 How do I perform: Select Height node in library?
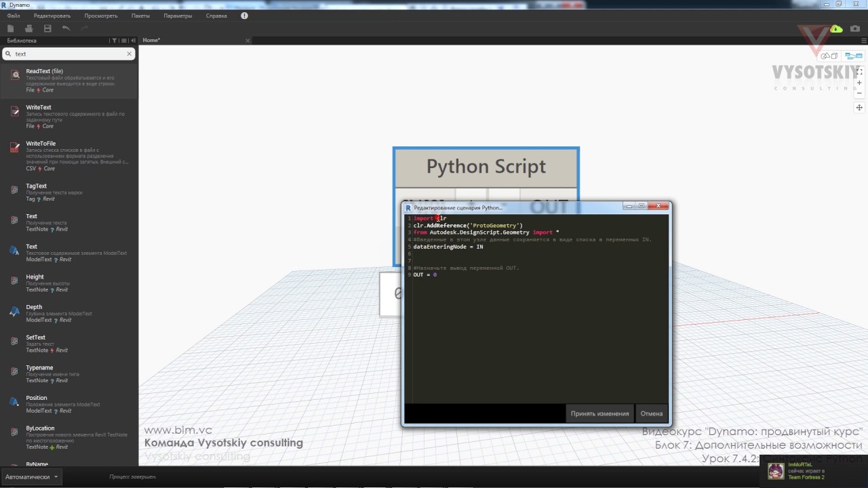(68, 283)
